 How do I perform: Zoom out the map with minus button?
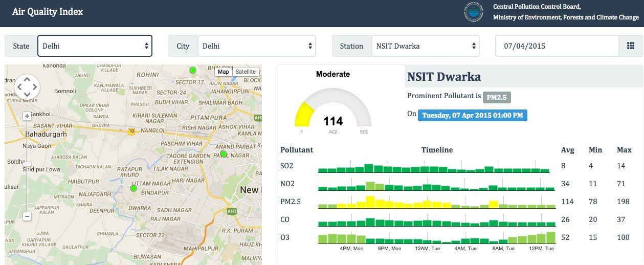(x=27, y=216)
